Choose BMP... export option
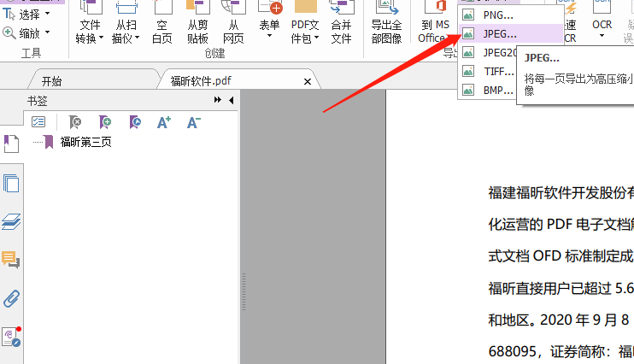The height and width of the screenshot is (364, 634). pyautogui.click(x=488, y=91)
